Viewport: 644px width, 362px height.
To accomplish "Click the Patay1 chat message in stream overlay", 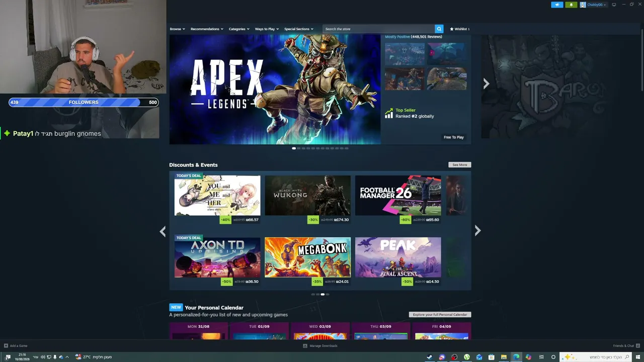I will (x=52, y=134).
